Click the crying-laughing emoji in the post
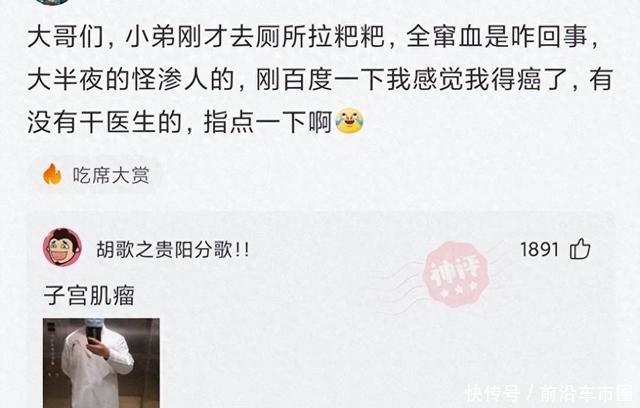This screenshot has width=640, height=408. tap(349, 121)
